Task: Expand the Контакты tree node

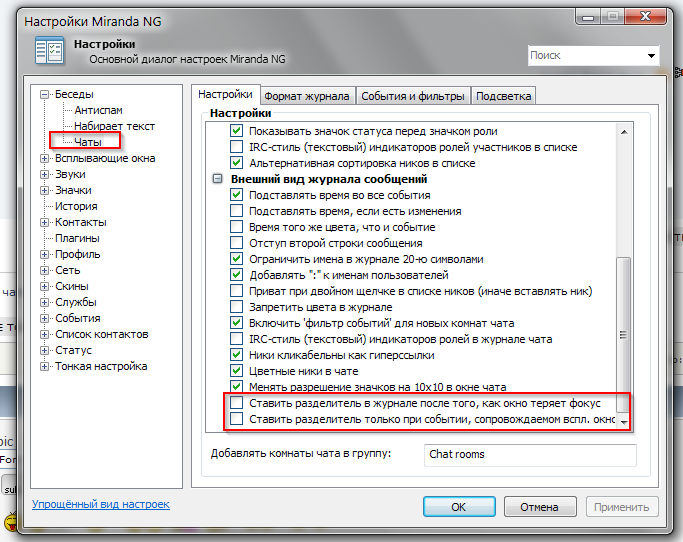Action: (x=44, y=223)
